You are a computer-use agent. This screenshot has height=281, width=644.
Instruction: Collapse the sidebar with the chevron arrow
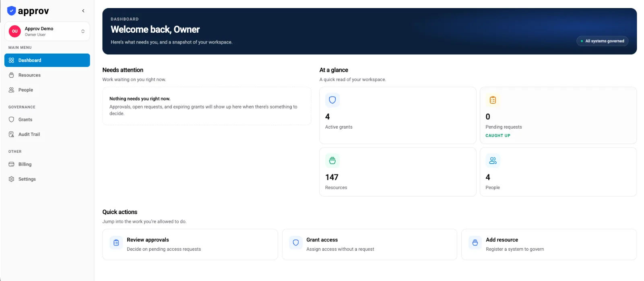(83, 11)
